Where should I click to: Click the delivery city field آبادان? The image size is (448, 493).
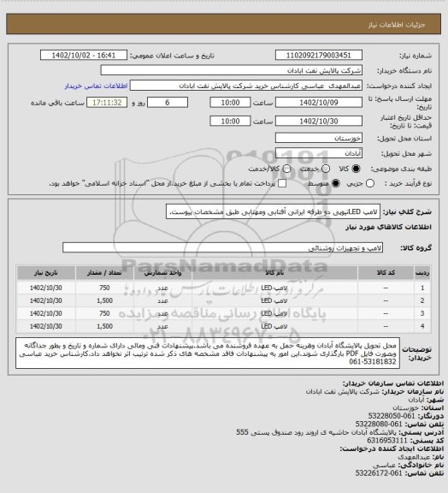319,153
